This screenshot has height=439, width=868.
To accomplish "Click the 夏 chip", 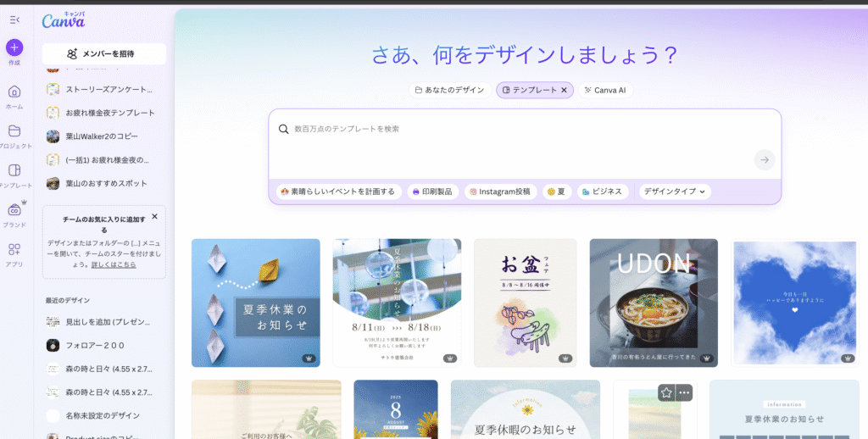I will [556, 192].
